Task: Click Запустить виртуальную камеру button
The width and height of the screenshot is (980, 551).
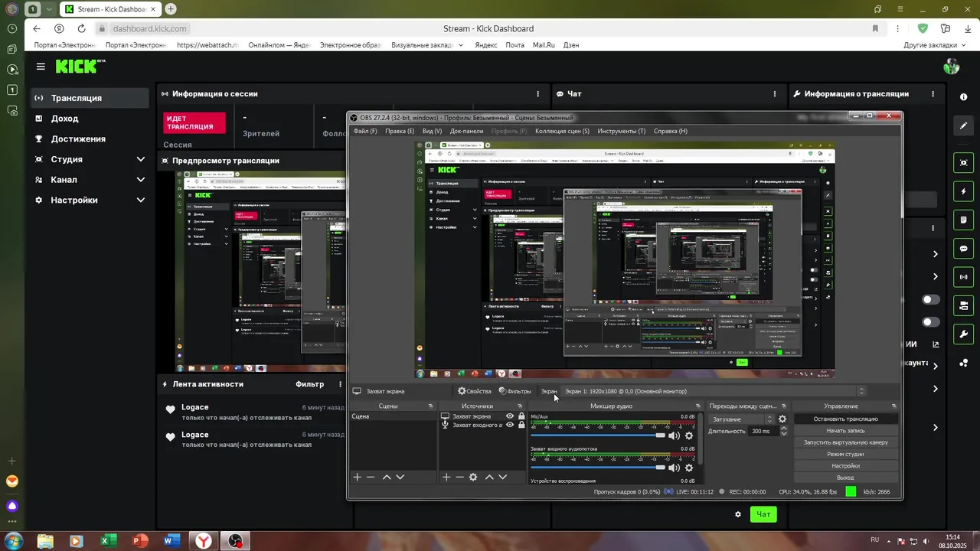Action: coord(845,442)
